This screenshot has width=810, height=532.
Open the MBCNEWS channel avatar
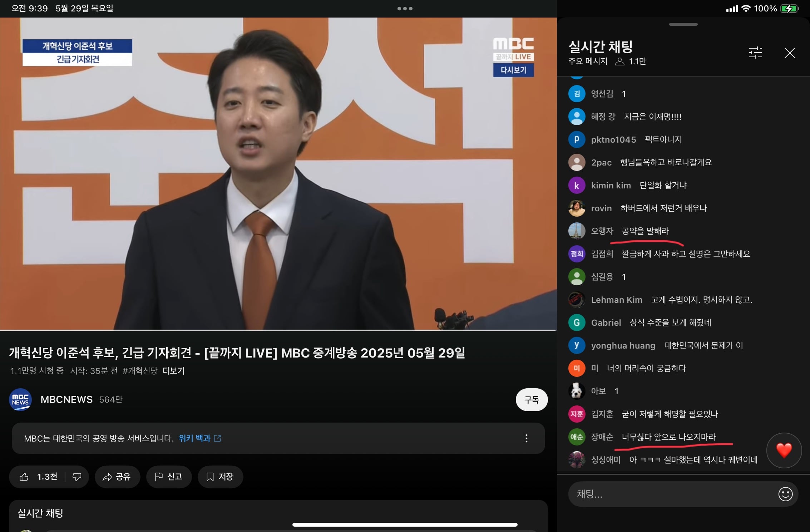[20, 400]
